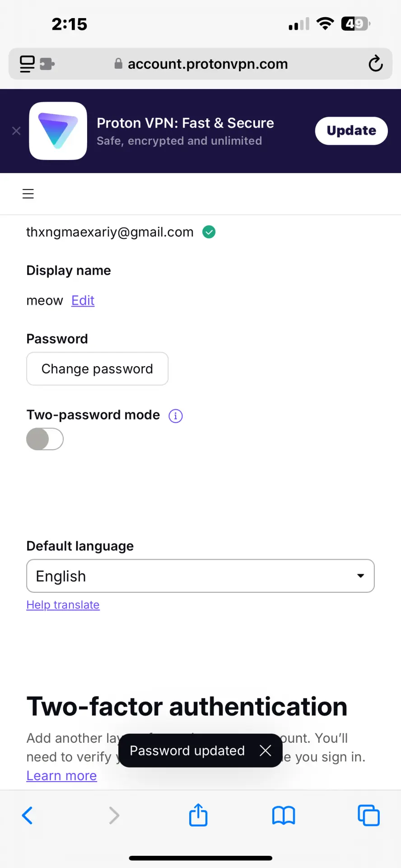Close the Password updated notification

tap(266, 750)
